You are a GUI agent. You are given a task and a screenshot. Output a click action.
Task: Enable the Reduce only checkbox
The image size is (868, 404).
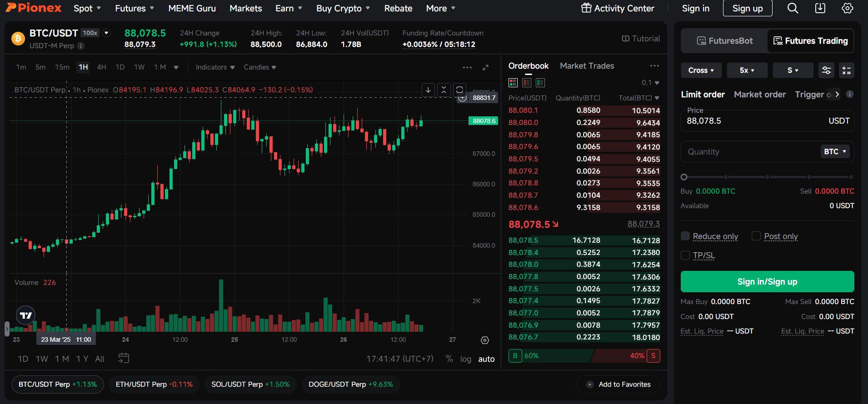click(685, 236)
